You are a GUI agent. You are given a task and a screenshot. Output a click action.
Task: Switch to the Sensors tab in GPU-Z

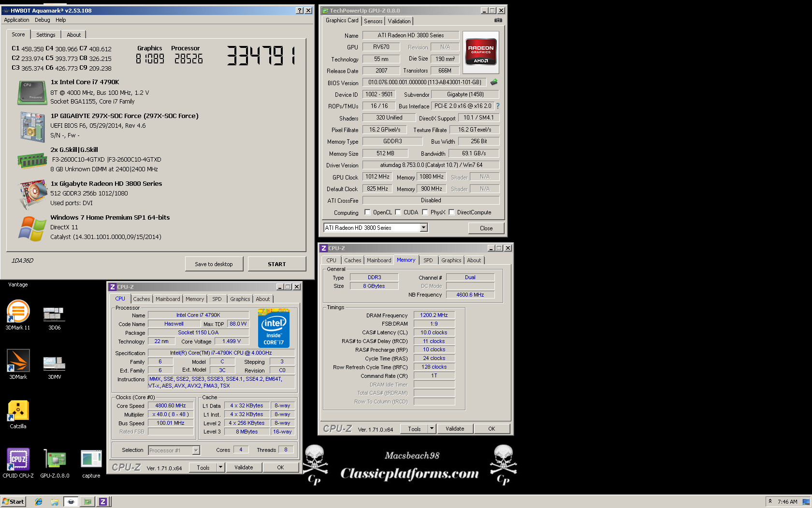click(373, 21)
